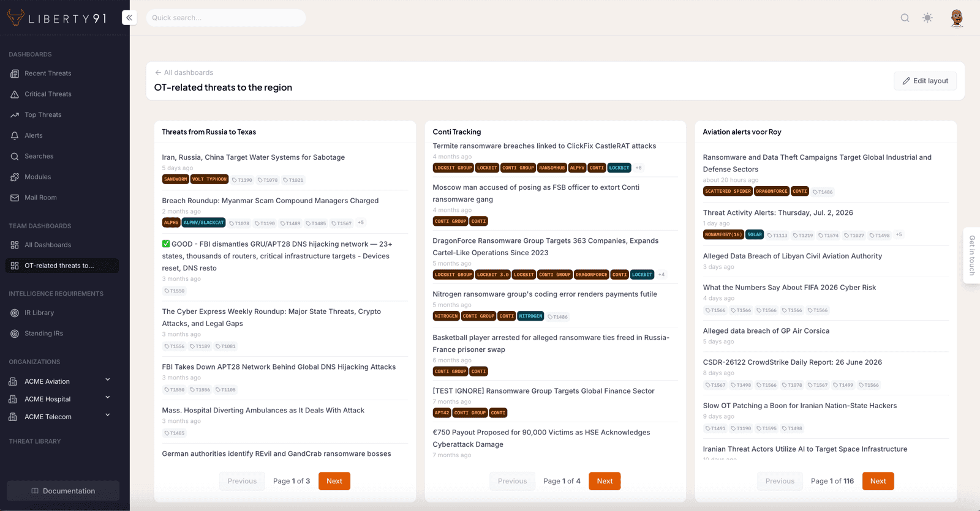Click the SANDWORM tag
Screen dimensions: 980x511
(x=175, y=179)
